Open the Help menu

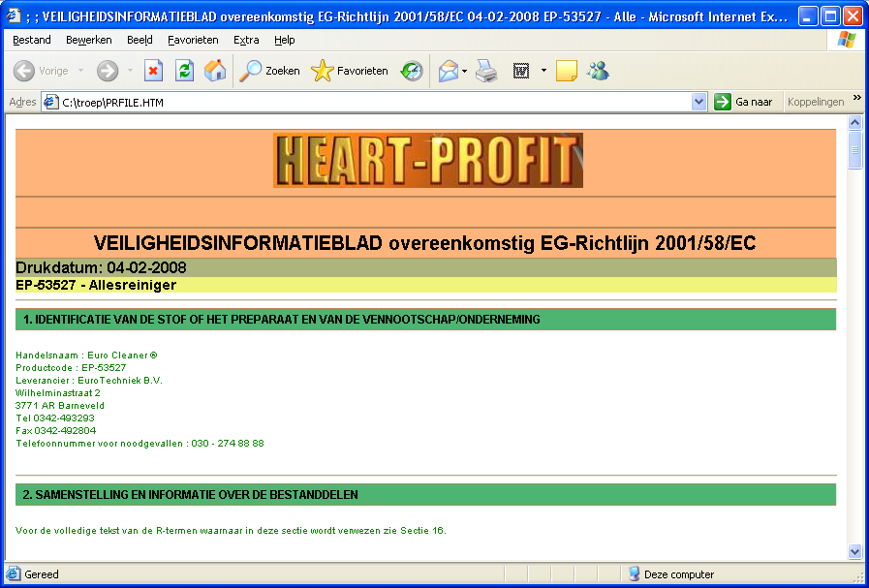click(x=284, y=40)
